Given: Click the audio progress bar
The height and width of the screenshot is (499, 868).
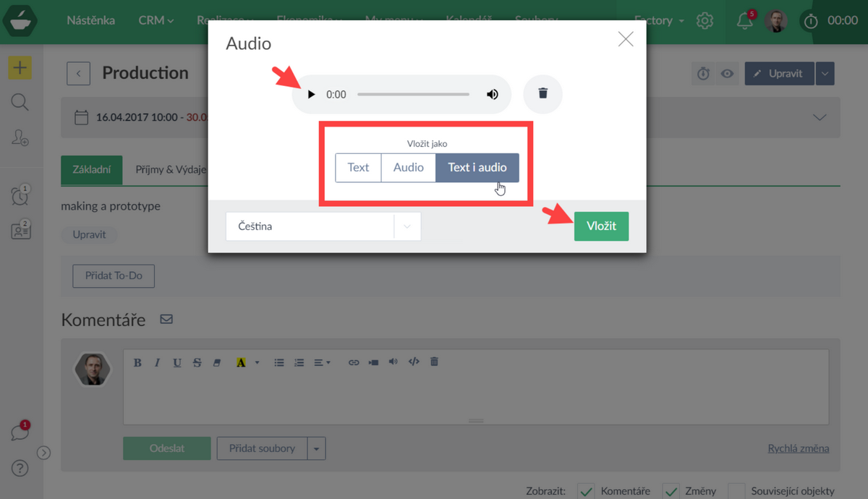Looking at the screenshot, I should [x=413, y=95].
